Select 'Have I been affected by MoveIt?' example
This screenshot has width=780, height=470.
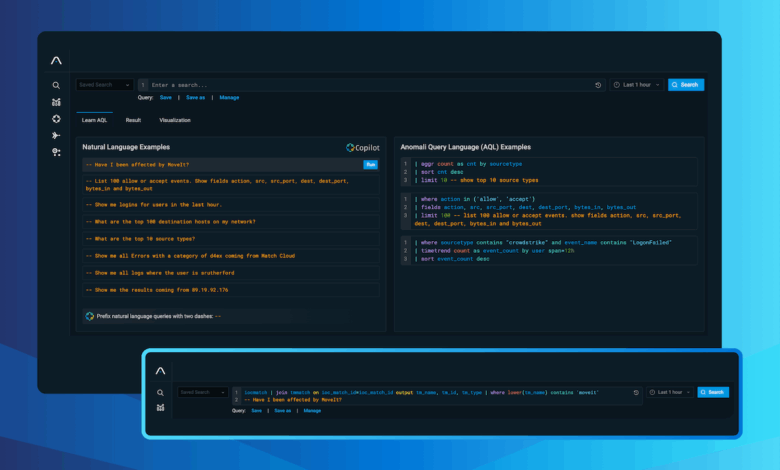(230, 165)
